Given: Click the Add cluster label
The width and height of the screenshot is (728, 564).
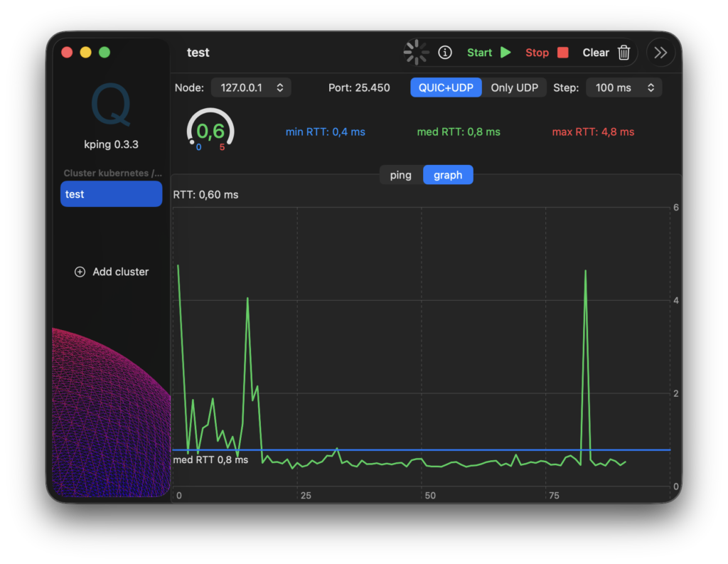Looking at the screenshot, I should [120, 272].
